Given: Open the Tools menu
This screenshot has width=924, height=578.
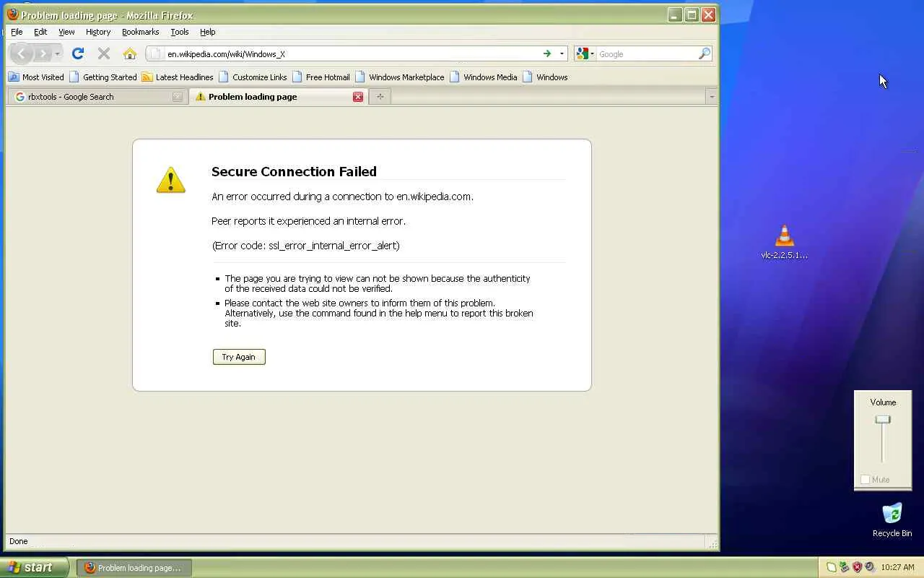Looking at the screenshot, I should (180, 32).
